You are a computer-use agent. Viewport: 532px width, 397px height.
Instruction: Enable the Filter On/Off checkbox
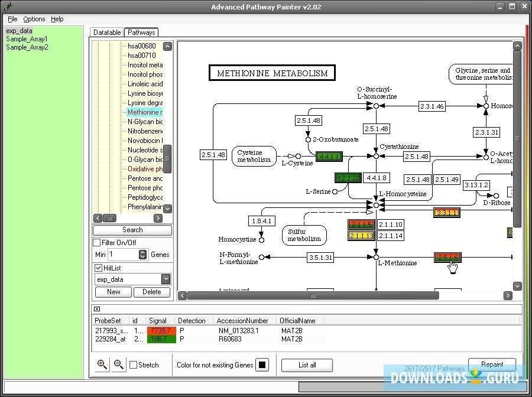[x=97, y=242]
